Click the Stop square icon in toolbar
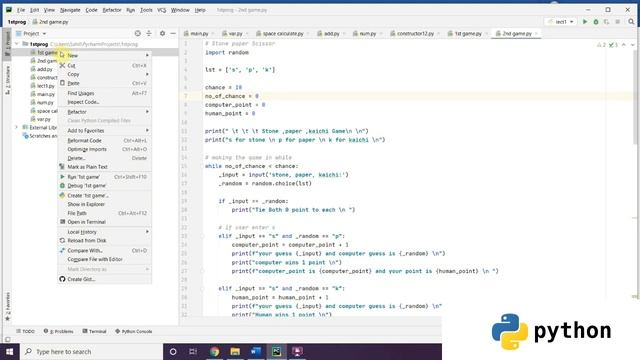Image resolution: width=640 pixels, height=360 pixels. tap(618, 22)
